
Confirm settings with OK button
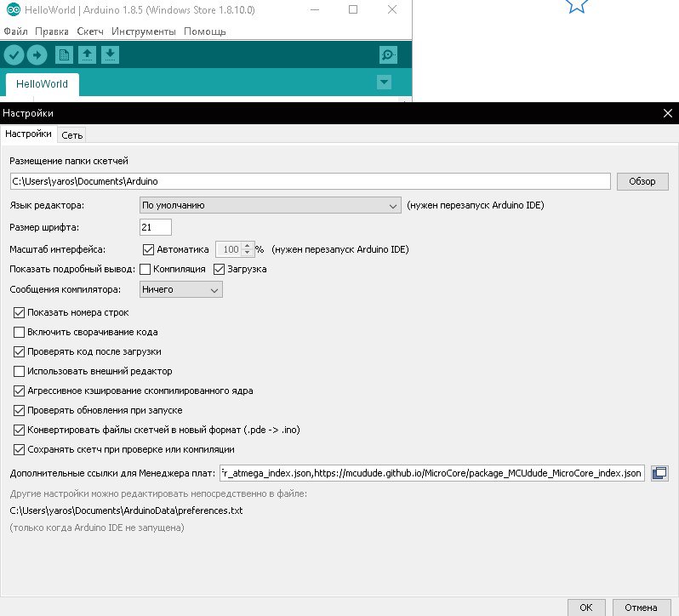586,607
